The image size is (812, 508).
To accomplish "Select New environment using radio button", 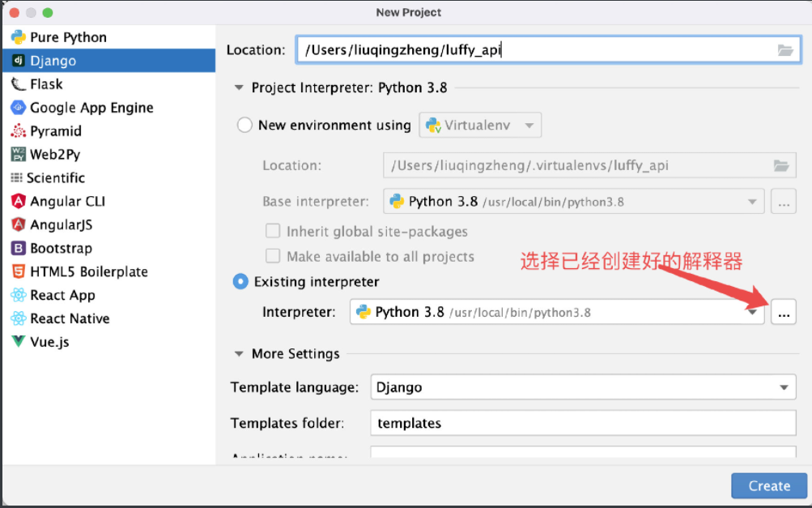I will click(244, 126).
